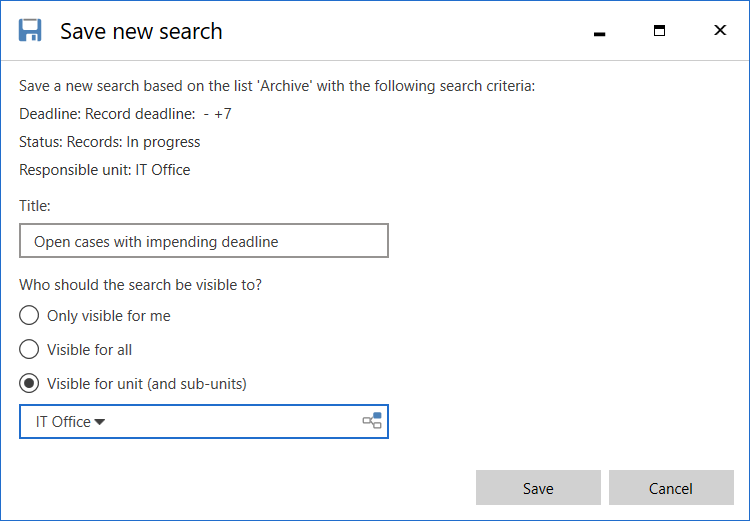Viewport: 750px width, 521px height.
Task: Click inside the Title input field
Action: tap(204, 241)
